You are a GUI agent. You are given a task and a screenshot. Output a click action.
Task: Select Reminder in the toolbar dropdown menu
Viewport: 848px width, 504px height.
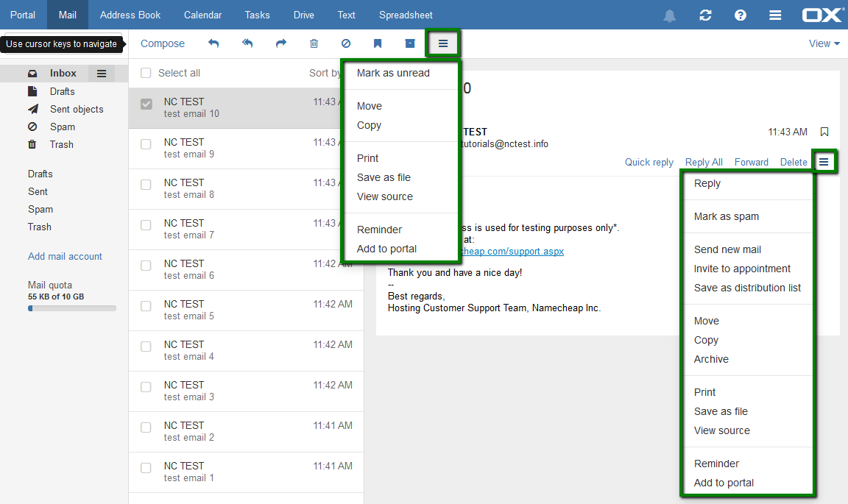click(379, 230)
